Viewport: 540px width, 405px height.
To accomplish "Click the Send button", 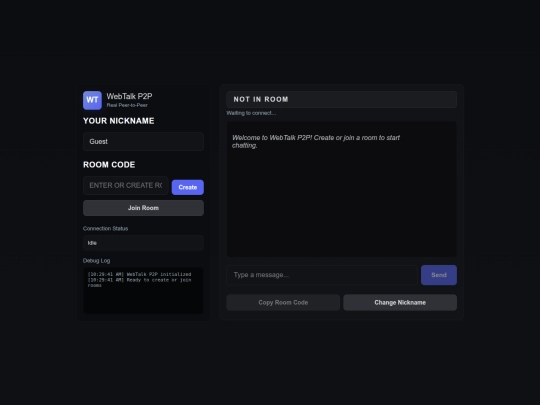I will pyautogui.click(x=439, y=275).
